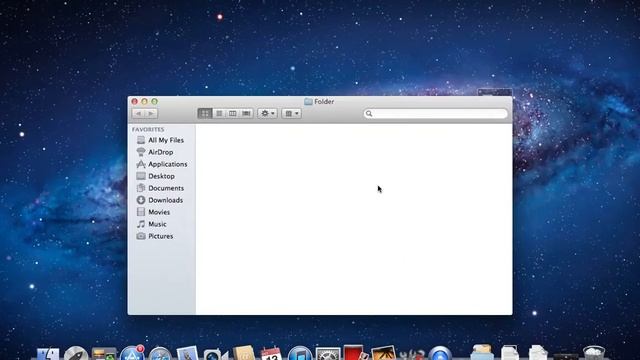Screen dimensions: 640x360
Task: Launch Safari from the Dock
Action: pyautogui.click(x=160, y=354)
